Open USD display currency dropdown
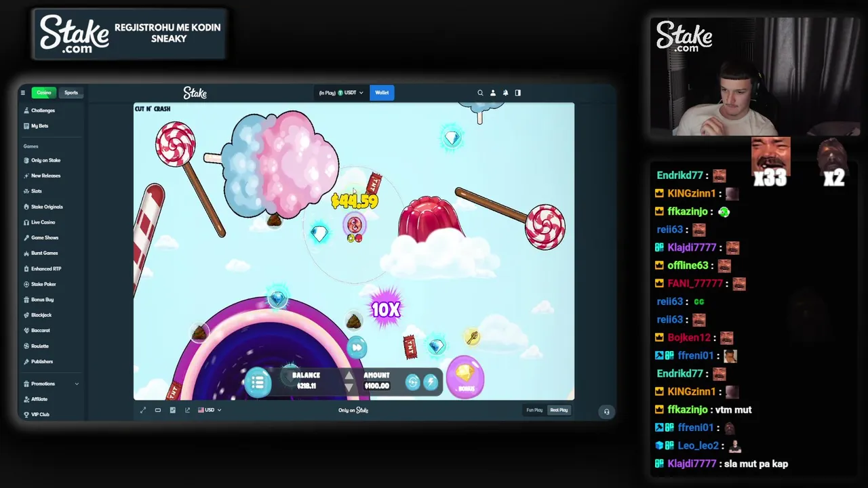The image size is (868, 488). point(210,410)
